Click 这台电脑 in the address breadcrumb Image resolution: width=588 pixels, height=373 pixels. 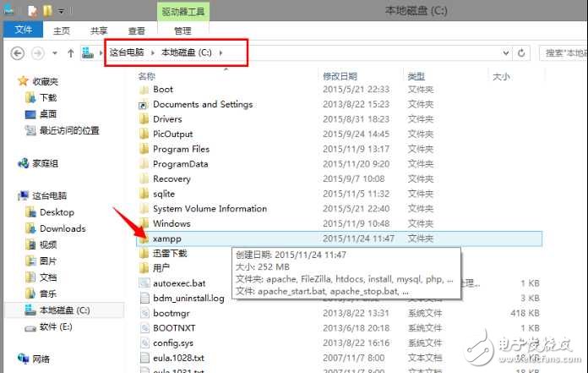128,53
